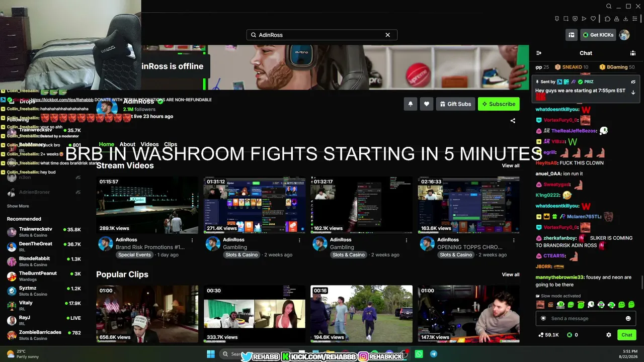Open BlondeRabbit recommended channel

pos(44,261)
